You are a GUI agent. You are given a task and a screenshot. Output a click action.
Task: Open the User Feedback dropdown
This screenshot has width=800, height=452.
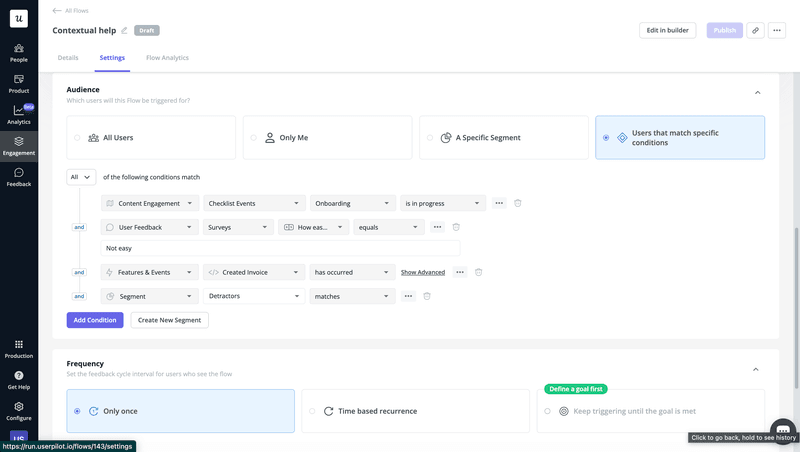pyautogui.click(x=150, y=227)
